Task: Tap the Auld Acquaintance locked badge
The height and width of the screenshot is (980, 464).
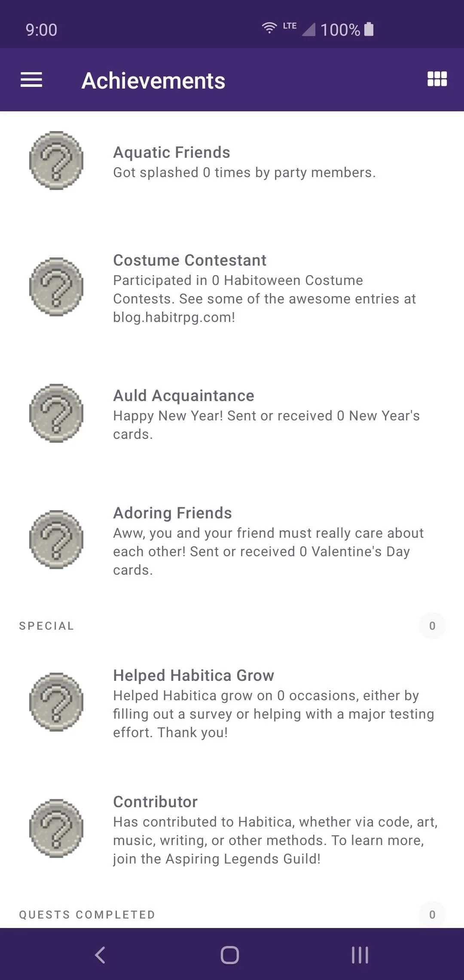Action: point(56,413)
